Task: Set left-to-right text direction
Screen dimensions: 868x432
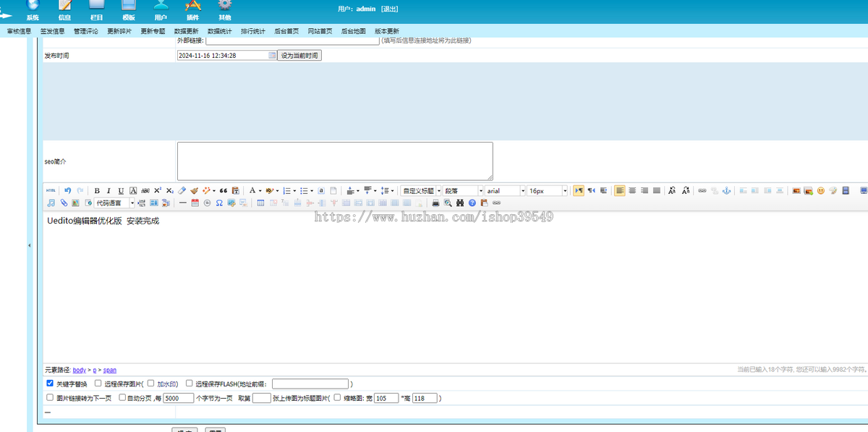Action: 579,190
